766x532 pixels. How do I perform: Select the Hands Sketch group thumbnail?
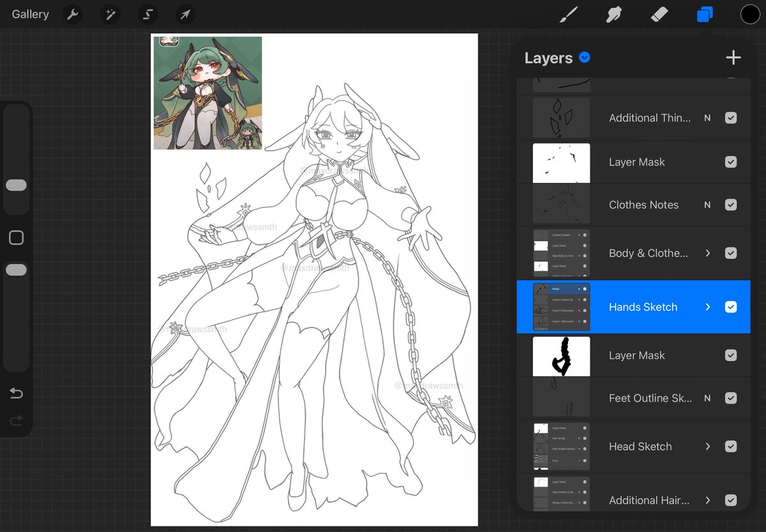(561, 307)
